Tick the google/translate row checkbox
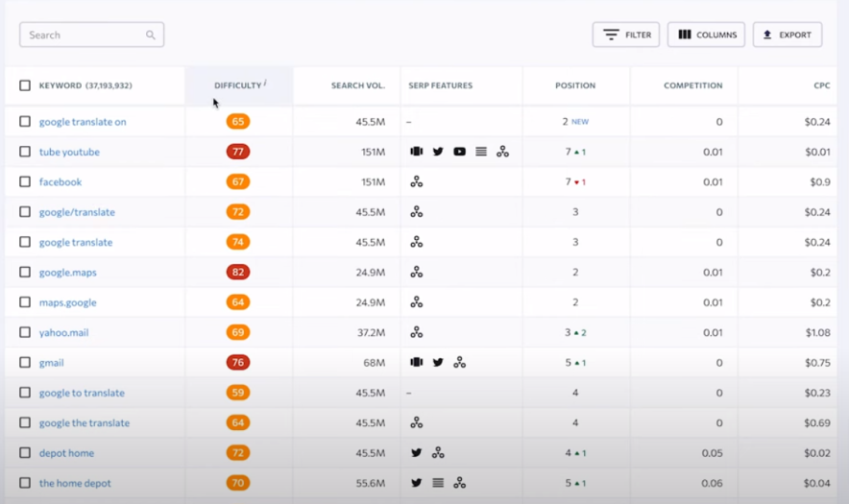Viewport: 849px width, 504px height. click(25, 211)
